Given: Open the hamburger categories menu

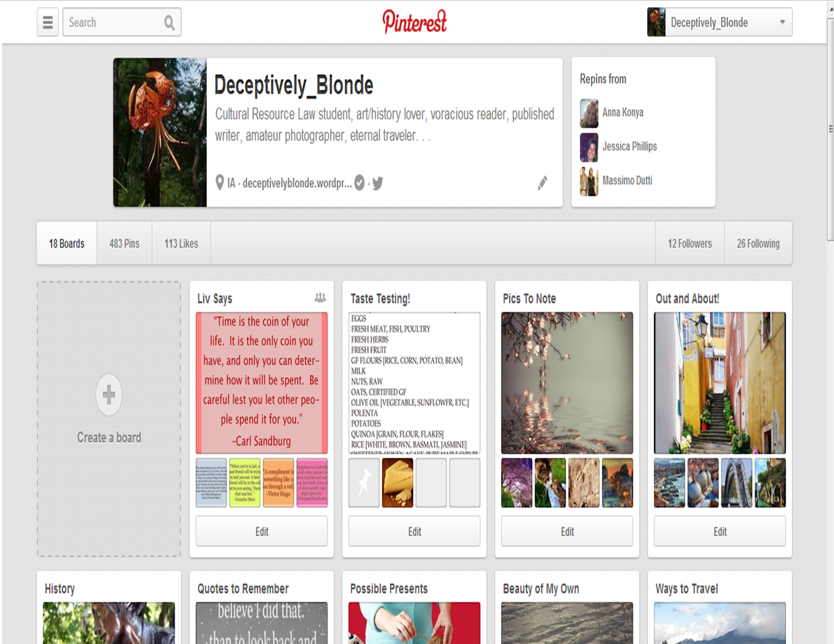Looking at the screenshot, I should coord(48,22).
